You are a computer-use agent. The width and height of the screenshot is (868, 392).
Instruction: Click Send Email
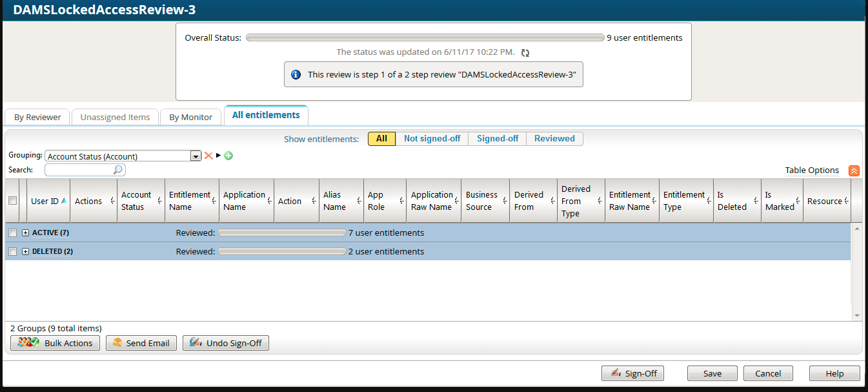141,343
